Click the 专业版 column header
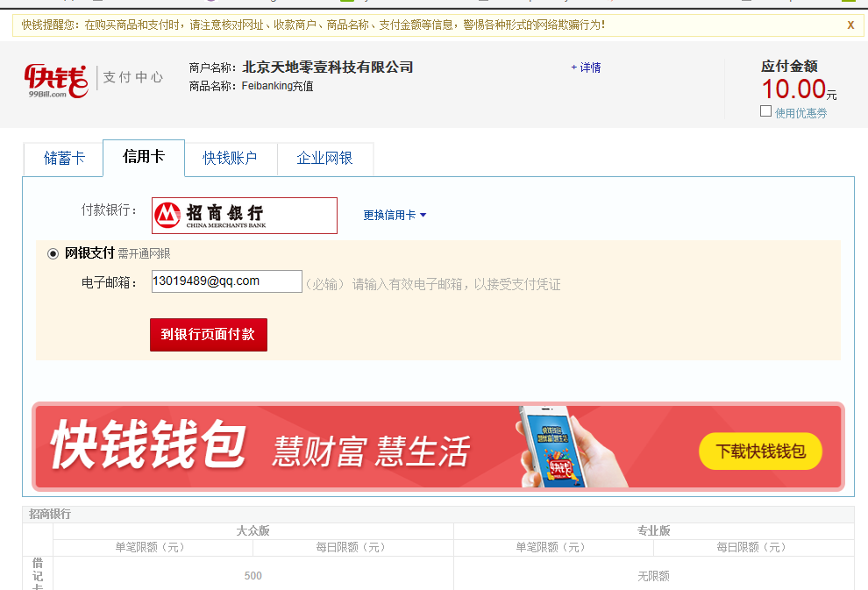The width and height of the screenshot is (868, 590). [x=654, y=530]
